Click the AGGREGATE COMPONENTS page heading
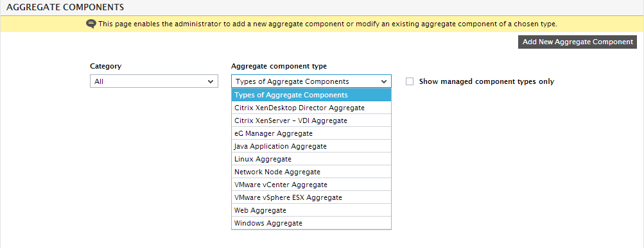Screen dimensions: 644x248 (65, 8)
